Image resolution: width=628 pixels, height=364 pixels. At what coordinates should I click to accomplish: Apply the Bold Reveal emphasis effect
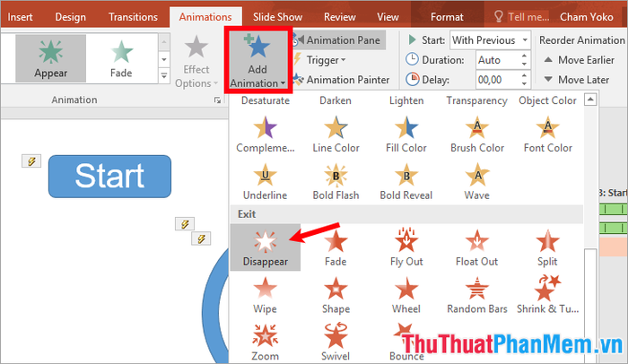406,182
